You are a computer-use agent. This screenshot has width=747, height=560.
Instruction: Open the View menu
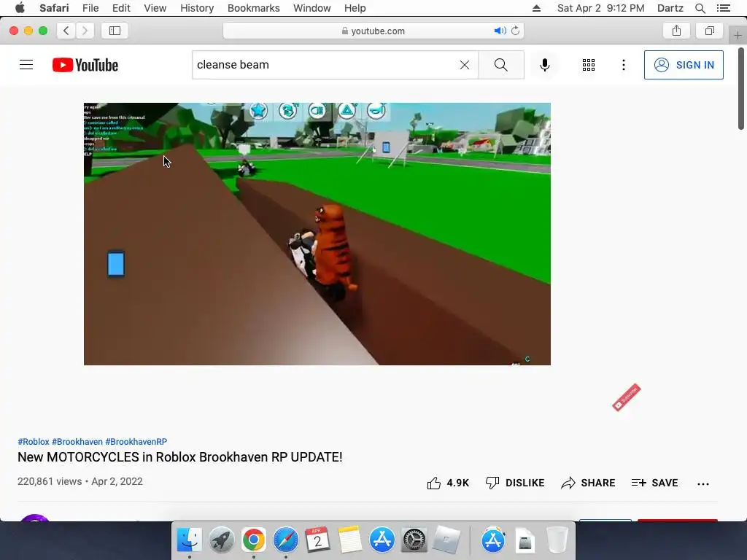coord(155,8)
